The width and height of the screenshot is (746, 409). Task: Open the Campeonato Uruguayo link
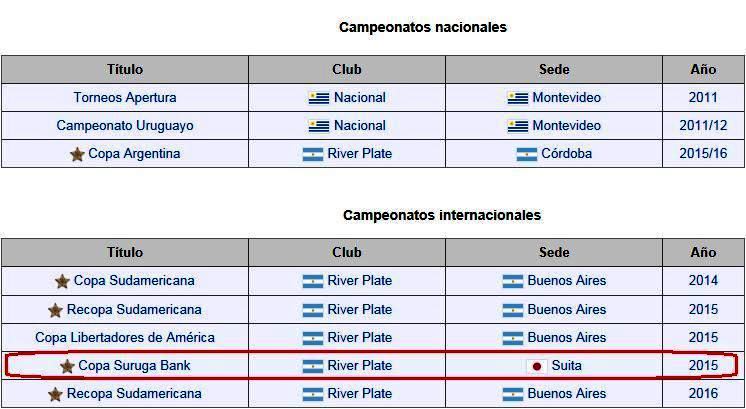pyautogui.click(x=125, y=126)
